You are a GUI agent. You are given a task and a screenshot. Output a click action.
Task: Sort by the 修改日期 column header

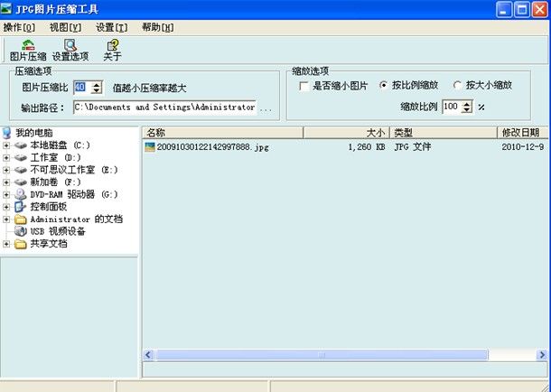(523, 133)
